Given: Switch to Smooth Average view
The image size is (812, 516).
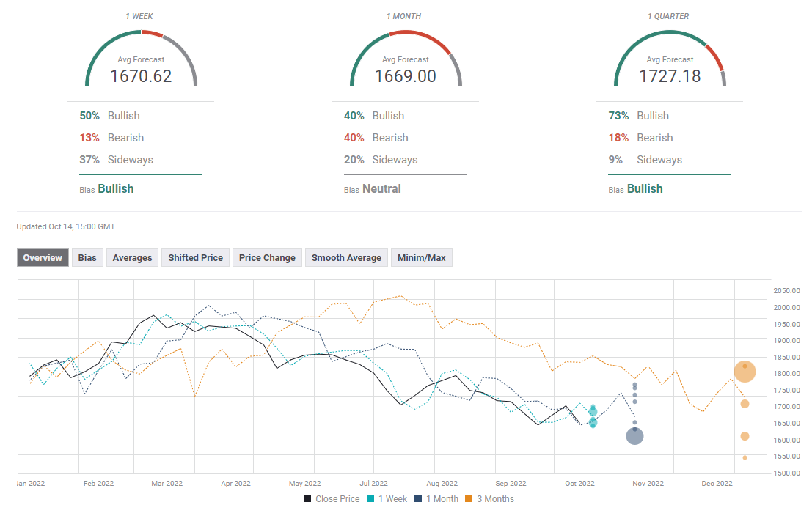Looking at the screenshot, I should (x=346, y=257).
